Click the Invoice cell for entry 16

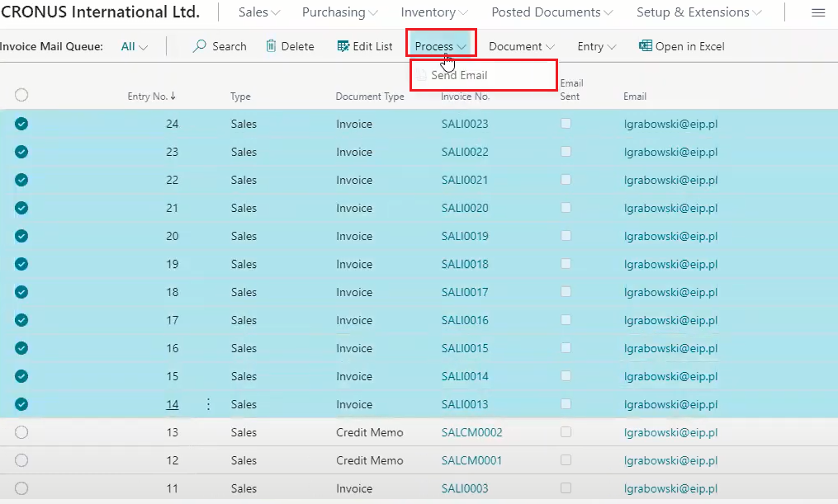pyautogui.click(x=354, y=348)
